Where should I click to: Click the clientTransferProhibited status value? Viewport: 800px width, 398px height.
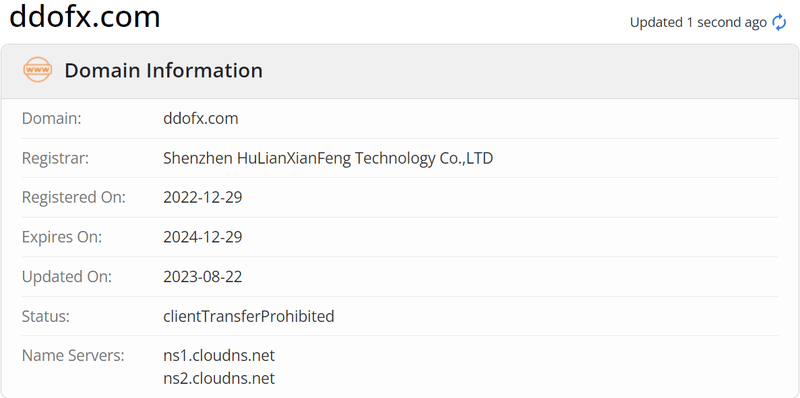point(248,316)
